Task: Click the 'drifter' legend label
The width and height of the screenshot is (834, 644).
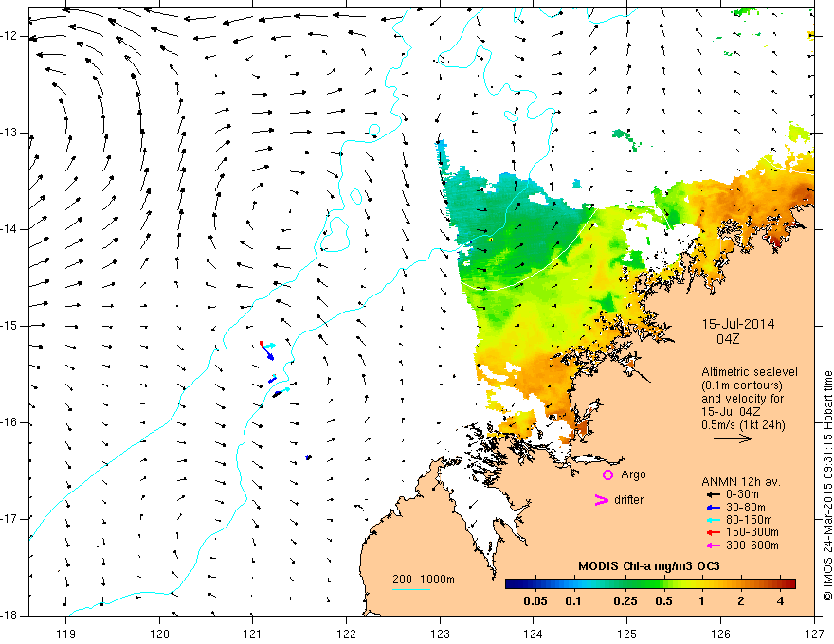Action: [628, 500]
